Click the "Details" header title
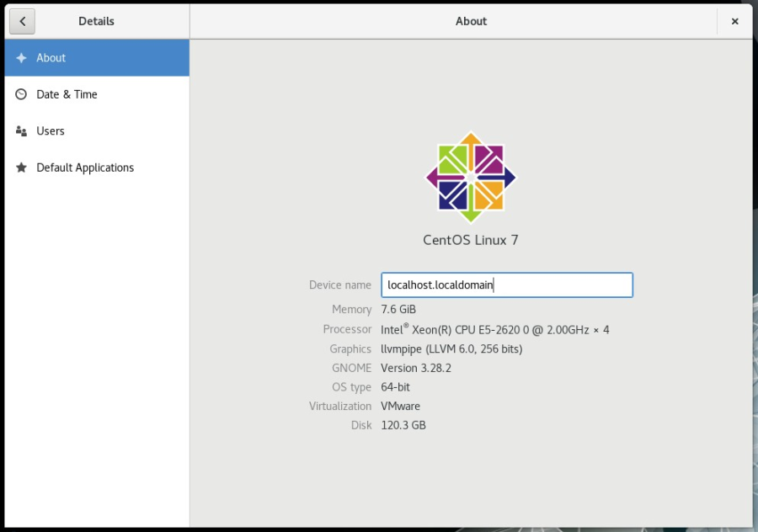Viewport: 758px width, 532px height. click(96, 21)
